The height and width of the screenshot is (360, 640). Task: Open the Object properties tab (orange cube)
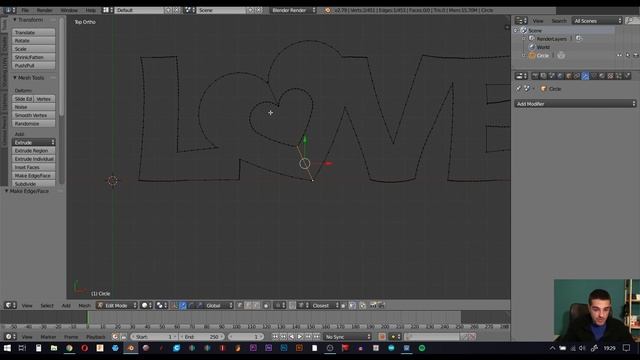click(569, 76)
